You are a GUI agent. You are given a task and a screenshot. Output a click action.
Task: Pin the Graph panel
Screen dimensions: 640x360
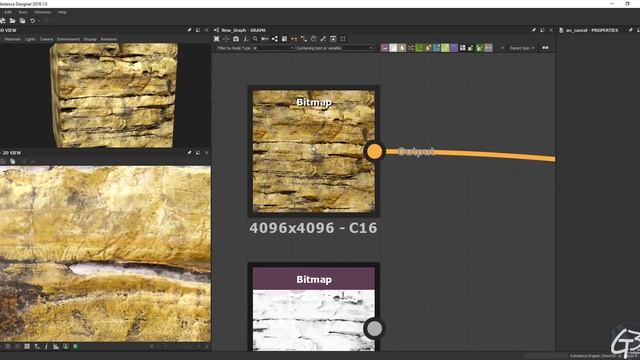534,30
